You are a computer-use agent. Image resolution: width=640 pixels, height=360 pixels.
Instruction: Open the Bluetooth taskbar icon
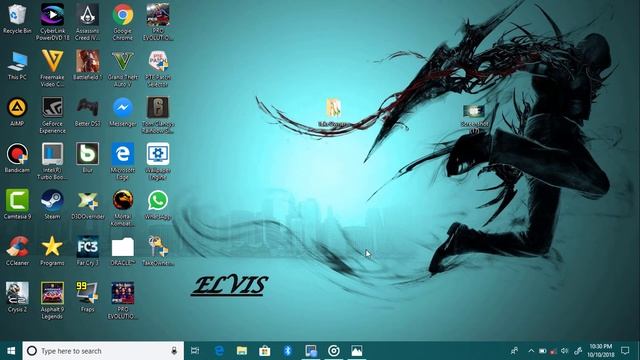[287, 351]
